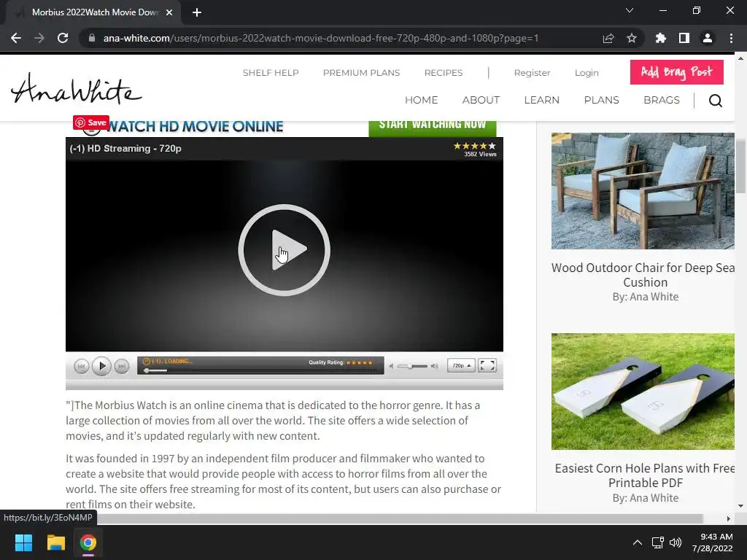
Task: Open File Explorer from the taskbar
Action: tap(55, 542)
